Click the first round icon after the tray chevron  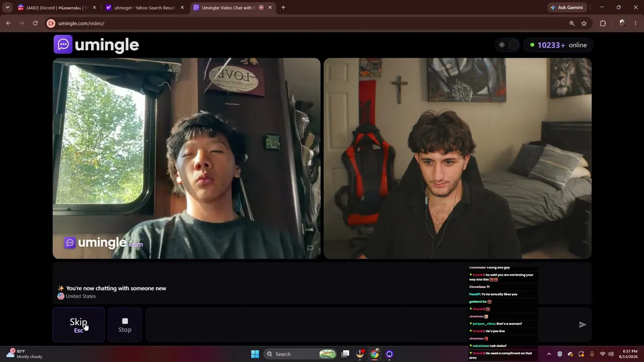559,354
